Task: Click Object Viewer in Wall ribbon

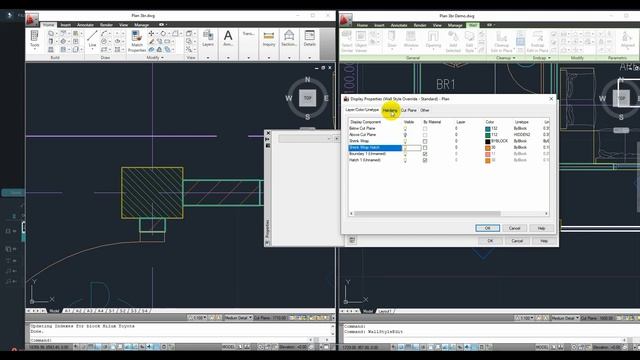Action: click(361, 41)
